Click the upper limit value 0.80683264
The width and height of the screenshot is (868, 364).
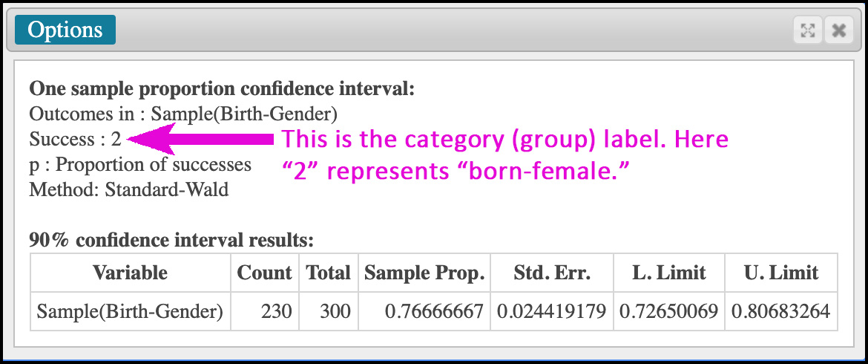[x=781, y=311]
